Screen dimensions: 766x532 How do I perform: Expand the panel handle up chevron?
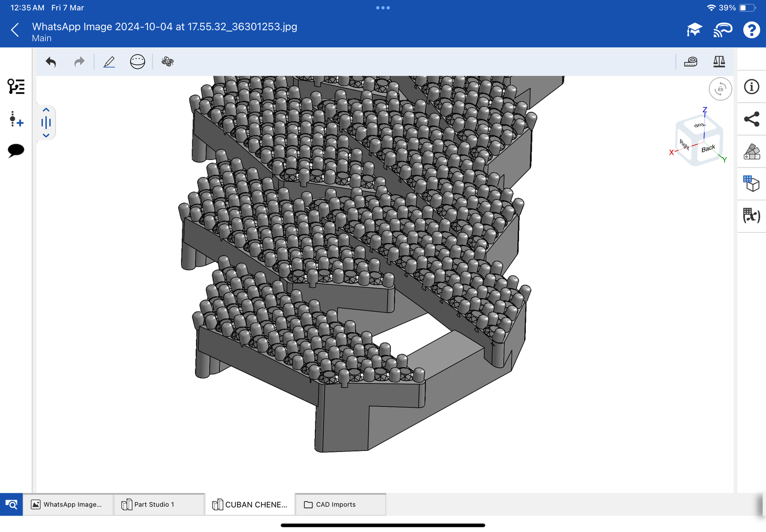click(46, 110)
